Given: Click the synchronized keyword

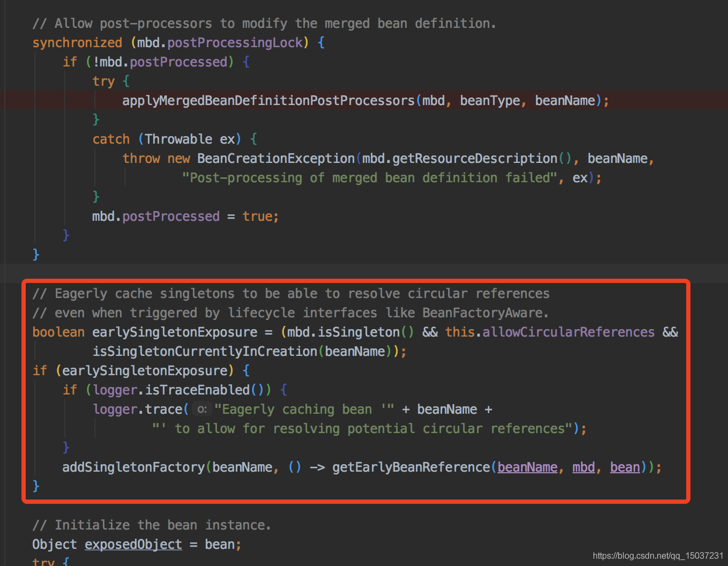Looking at the screenshot, I should click(x=77, y=43).
